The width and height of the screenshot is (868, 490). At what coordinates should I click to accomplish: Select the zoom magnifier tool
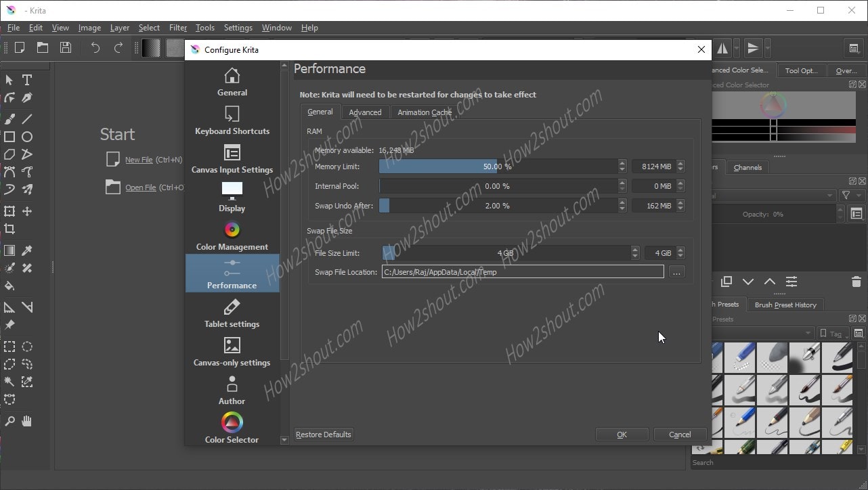coord(9,421)
